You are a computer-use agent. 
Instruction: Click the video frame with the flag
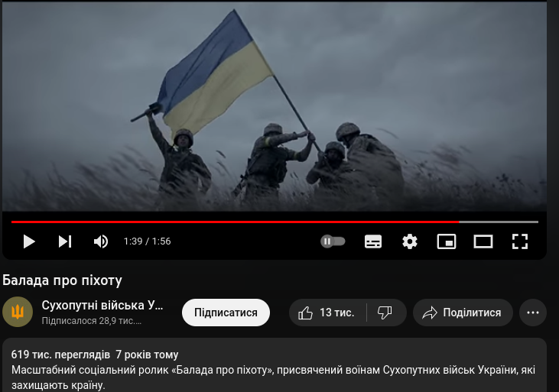tap(275, 106)
